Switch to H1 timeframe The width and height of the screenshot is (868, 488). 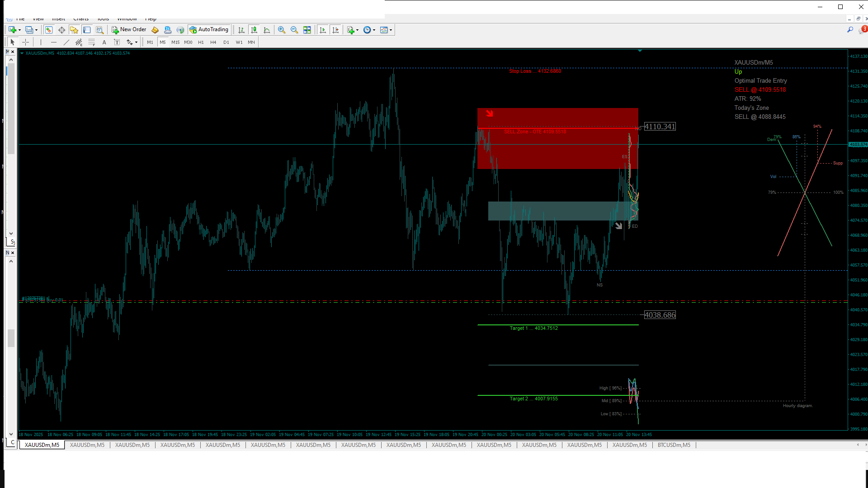point(201,42)
